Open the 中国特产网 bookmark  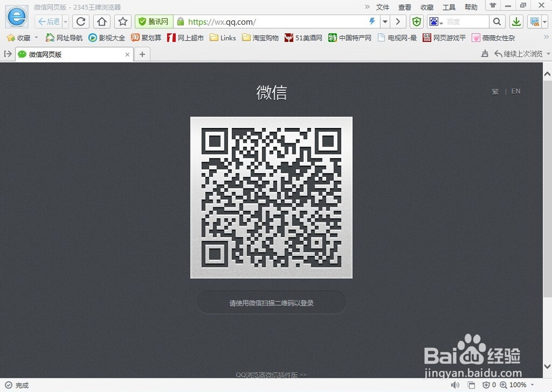349,37
